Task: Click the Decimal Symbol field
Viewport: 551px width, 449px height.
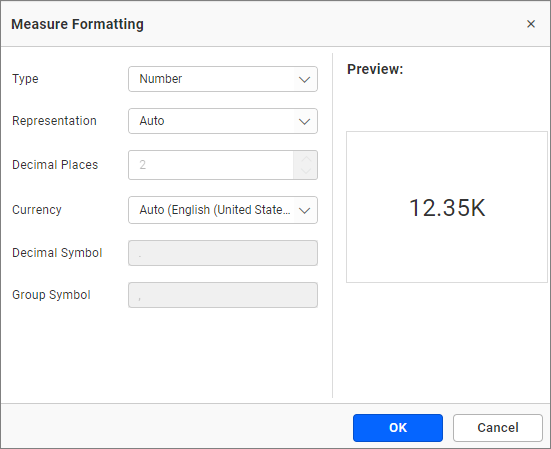Action: [223, 253]
